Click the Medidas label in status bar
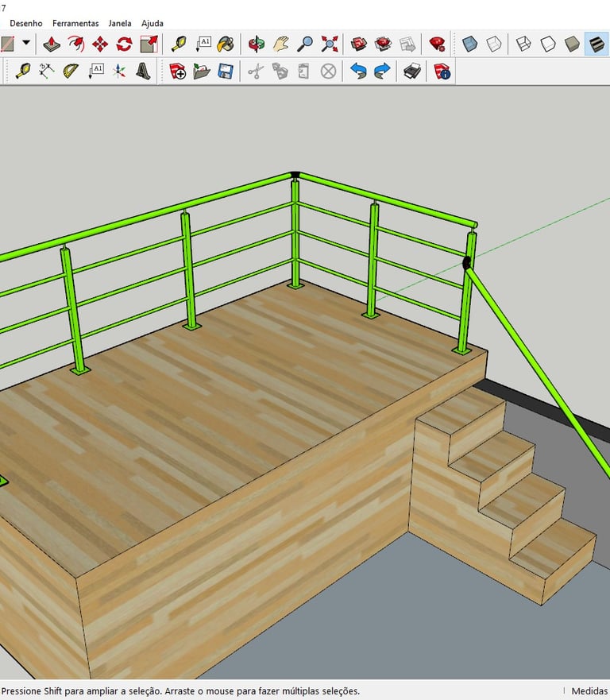The image size is (610, 700). [589, 691]
